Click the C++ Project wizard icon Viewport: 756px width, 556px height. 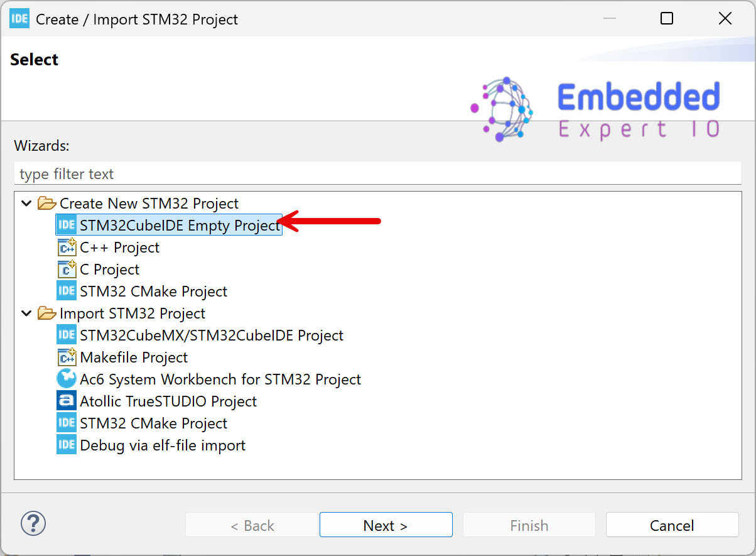66,246
